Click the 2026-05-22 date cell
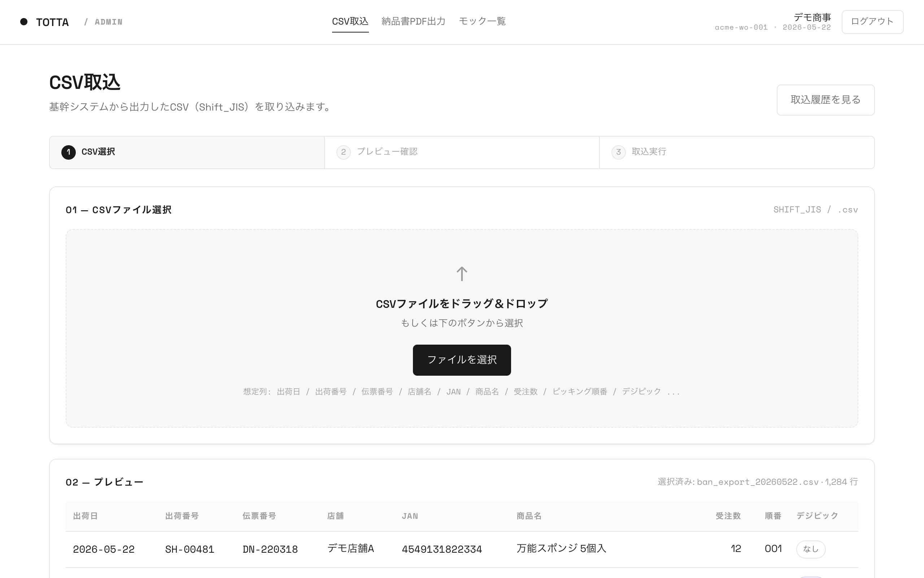Screen dimensions: 924x578 pos(104,549)
